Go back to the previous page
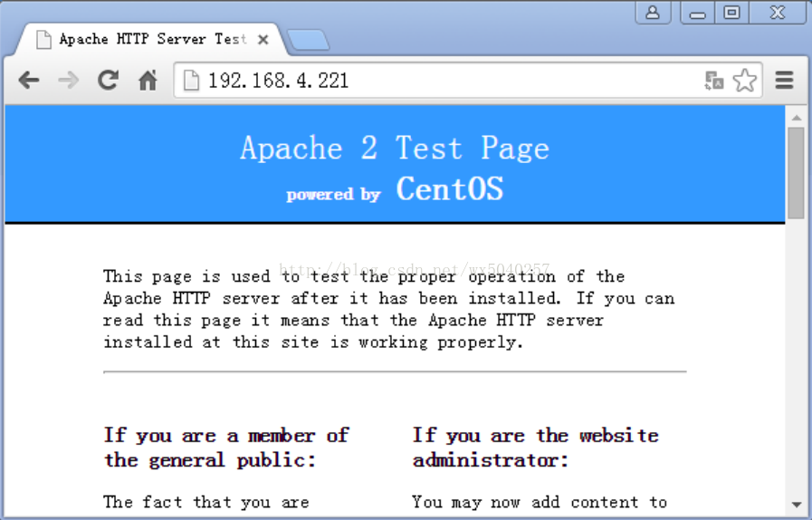Screen dimensions: 812x520 [28, 81]
